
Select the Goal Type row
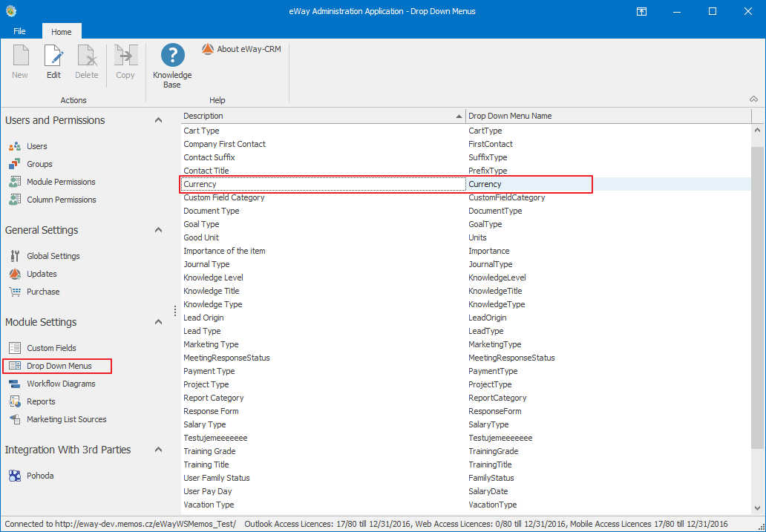click(x=465, y=224)
